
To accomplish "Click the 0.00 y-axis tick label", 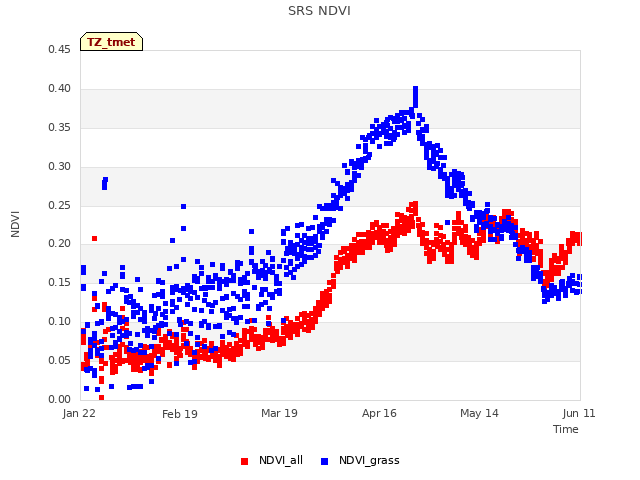I will pos(59,399).
